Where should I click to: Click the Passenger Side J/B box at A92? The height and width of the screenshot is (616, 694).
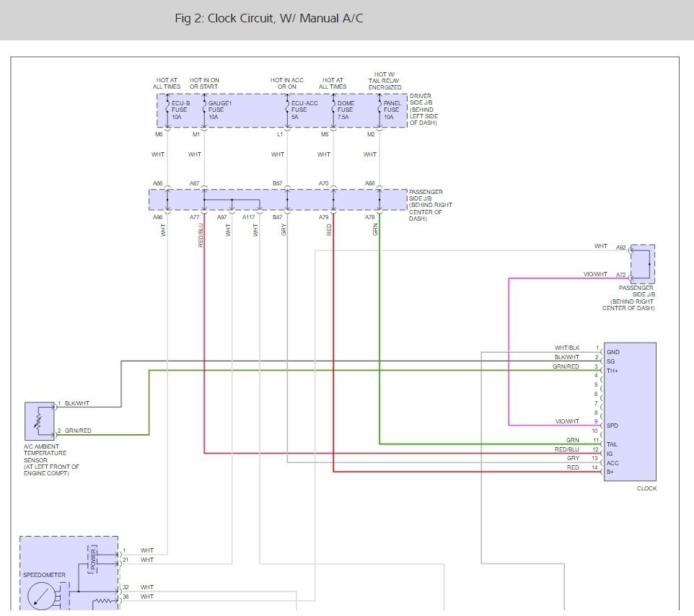click(642, 264)
